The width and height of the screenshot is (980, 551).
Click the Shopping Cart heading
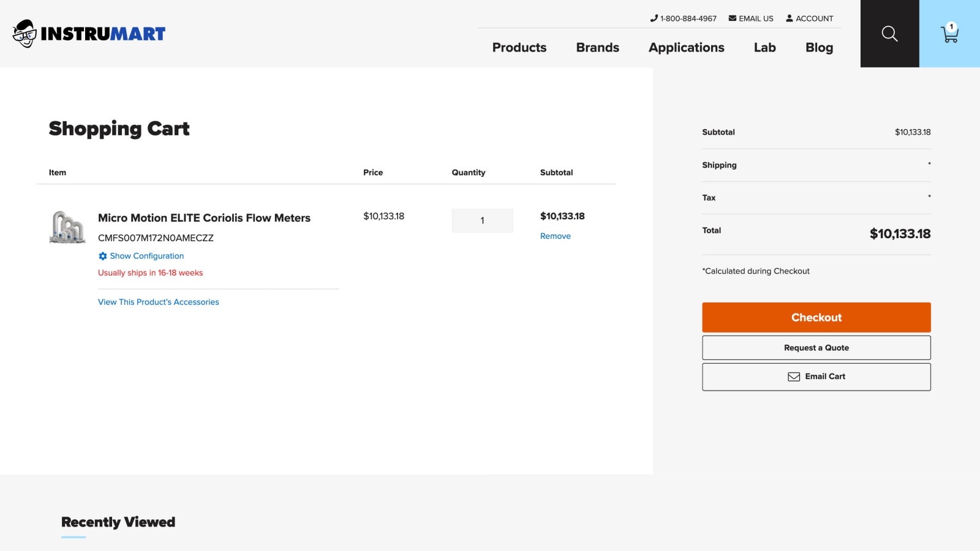pyautogui.click(x=119, y=129)
